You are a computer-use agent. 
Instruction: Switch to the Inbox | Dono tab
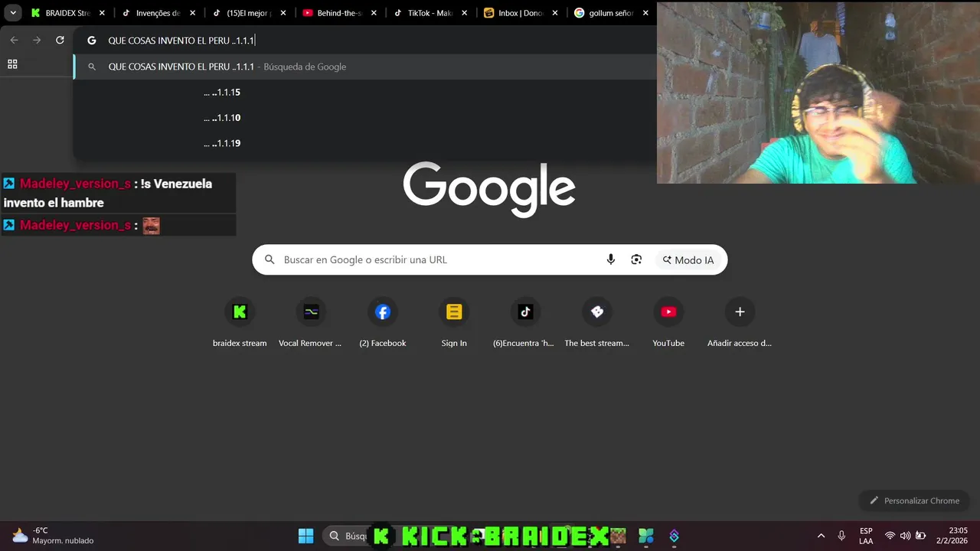[x=521, y=13]
